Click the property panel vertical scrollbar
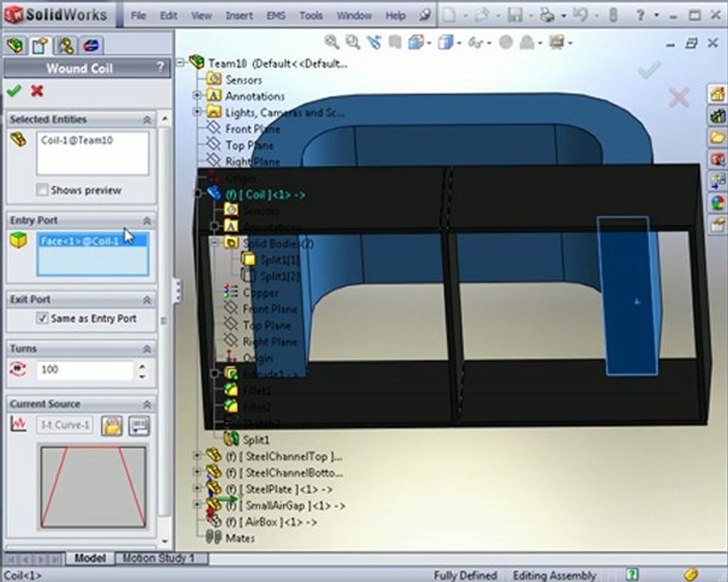Viewport: 728px width, 582px height. 164,320
